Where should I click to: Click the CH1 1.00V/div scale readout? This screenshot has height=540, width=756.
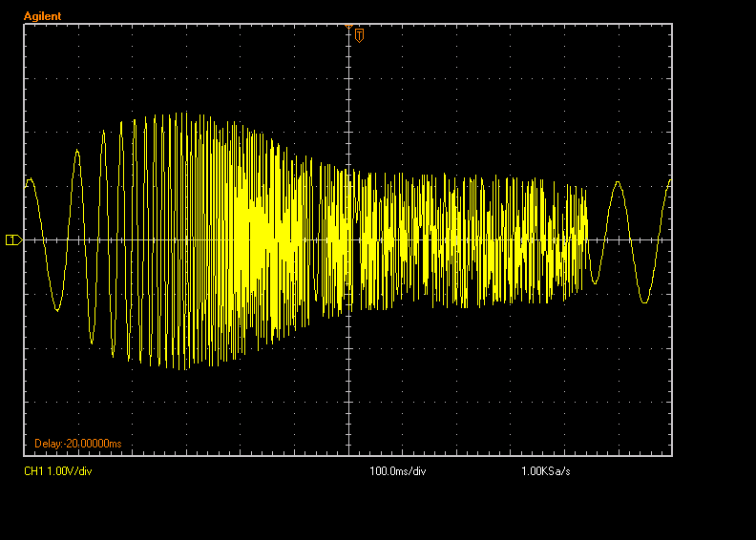pos(58,471)
